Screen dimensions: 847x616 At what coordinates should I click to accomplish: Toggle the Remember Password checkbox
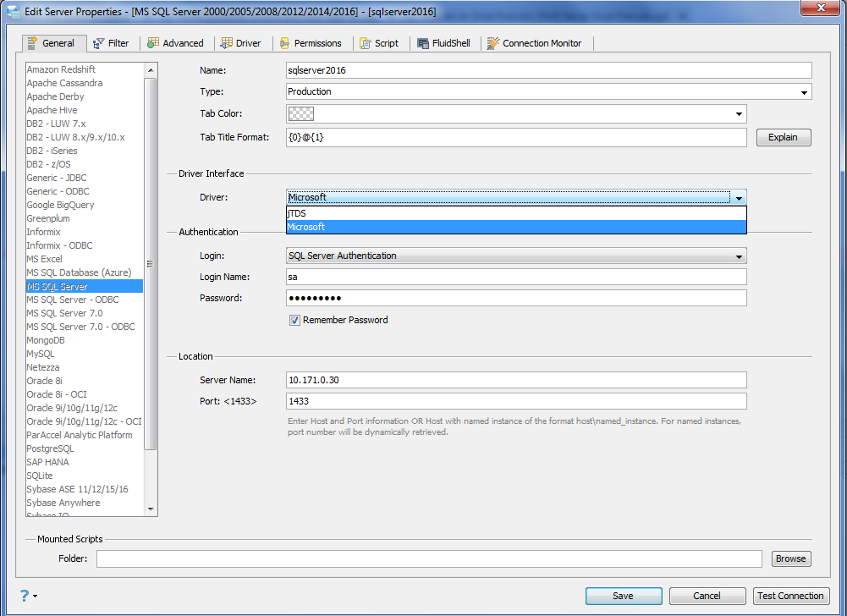294,320
